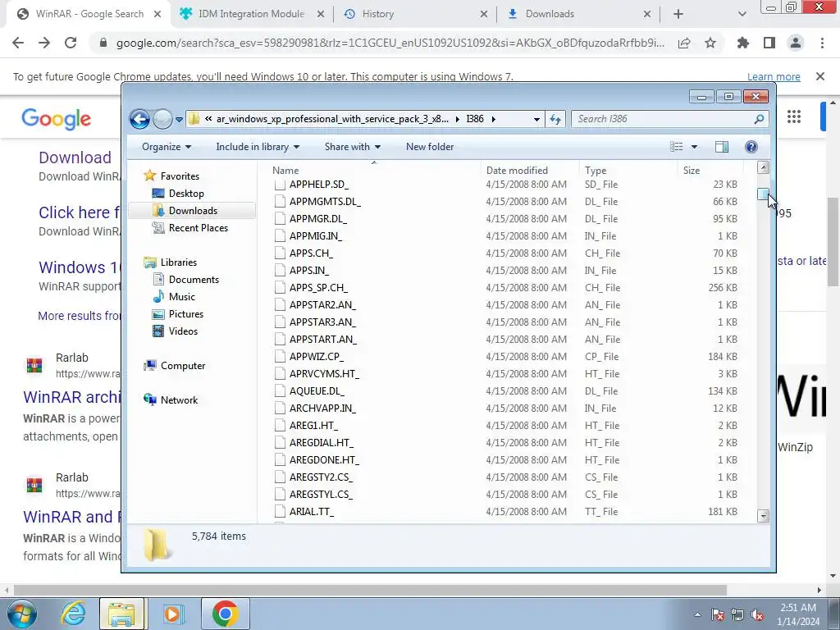This screenshot has width=840, height=630.
Task: Select Favorites in the navigation pane
Action: click(180, 176)
